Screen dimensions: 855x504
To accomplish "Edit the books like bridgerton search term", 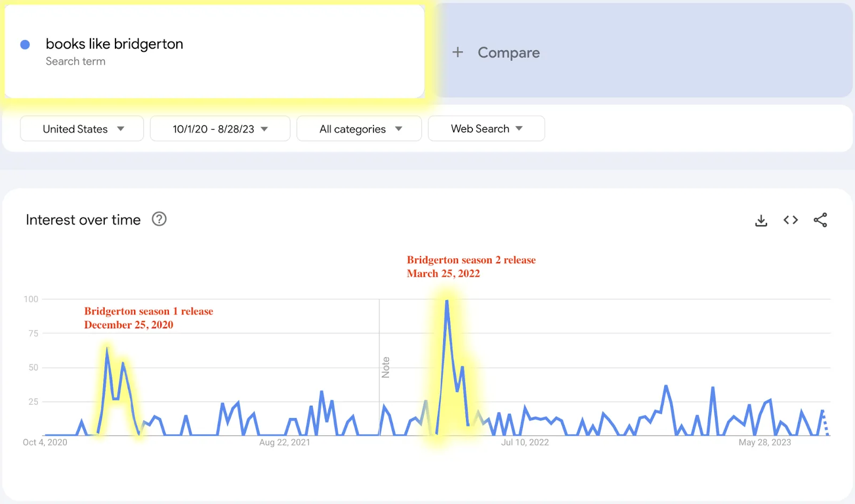I will [114, 44].
